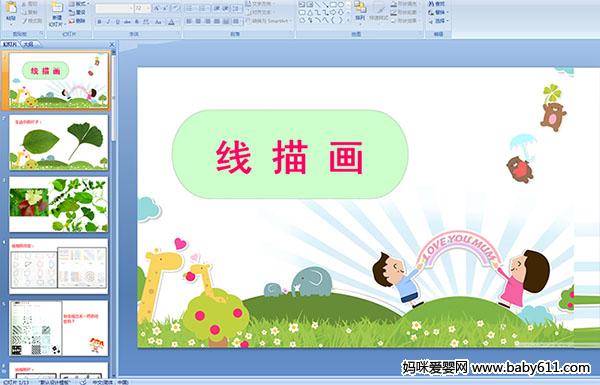Expand the slide Layout dropdown

pos(78,4)
